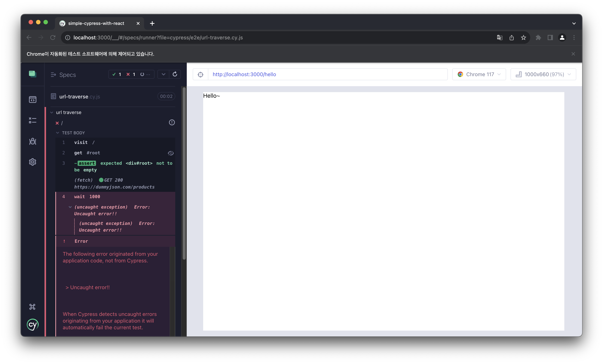
Task: Rerun all tests with the reload icon
Action: pos(175,74)
